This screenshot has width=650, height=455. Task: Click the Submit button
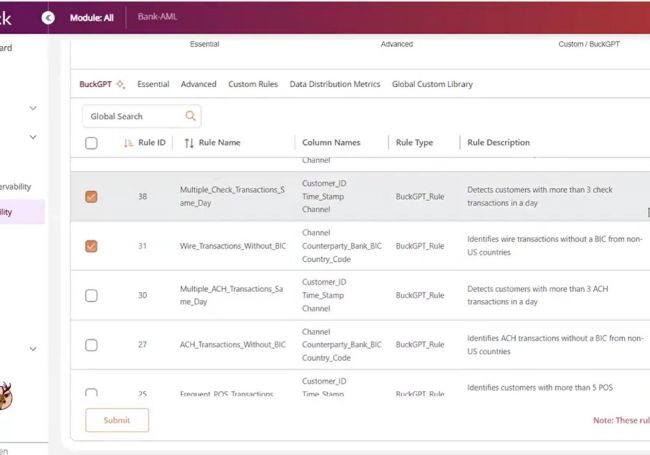pyautogui.click(x=117, y=420)
